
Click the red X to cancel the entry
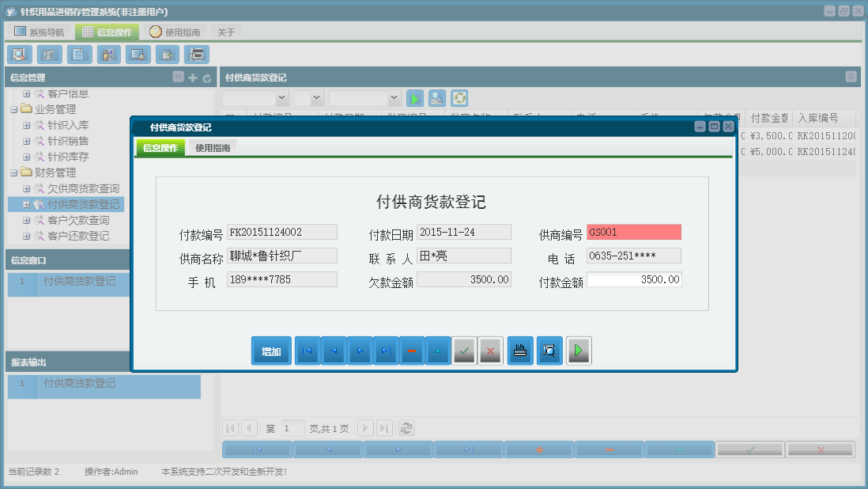pyautogui.click(x=490, y=350)
